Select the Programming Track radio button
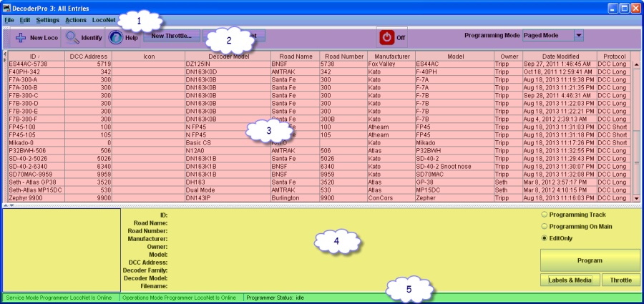 coord(545,214)
